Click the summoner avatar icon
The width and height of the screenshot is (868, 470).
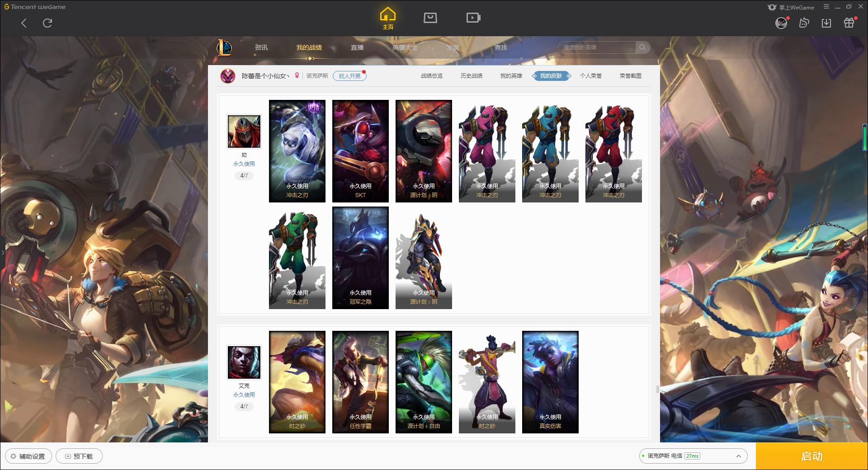228,76
